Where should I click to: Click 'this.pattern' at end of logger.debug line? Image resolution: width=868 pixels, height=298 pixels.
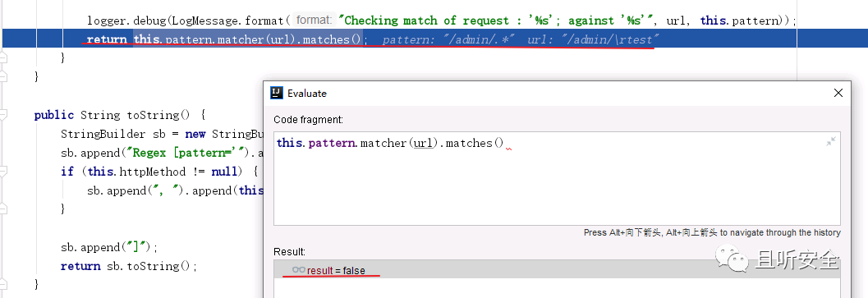click(738, 21)
